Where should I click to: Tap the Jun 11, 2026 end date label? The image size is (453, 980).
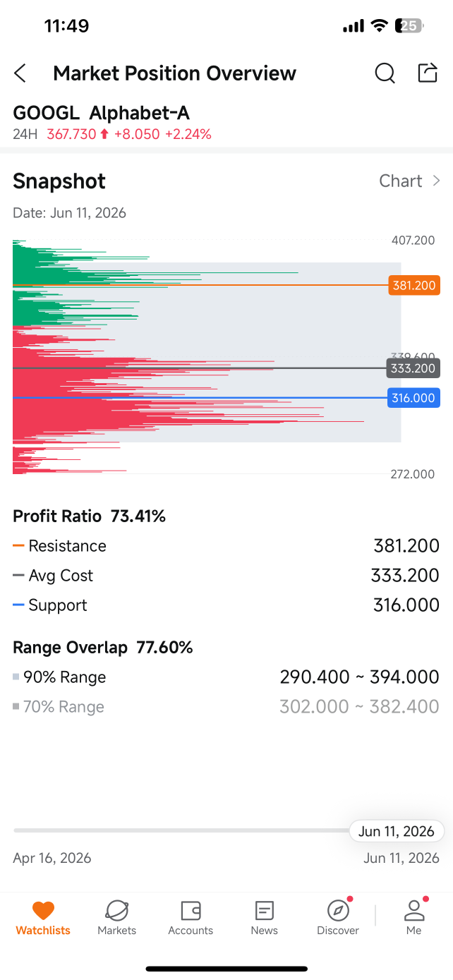pyautogui.click(x=401, y=859)
